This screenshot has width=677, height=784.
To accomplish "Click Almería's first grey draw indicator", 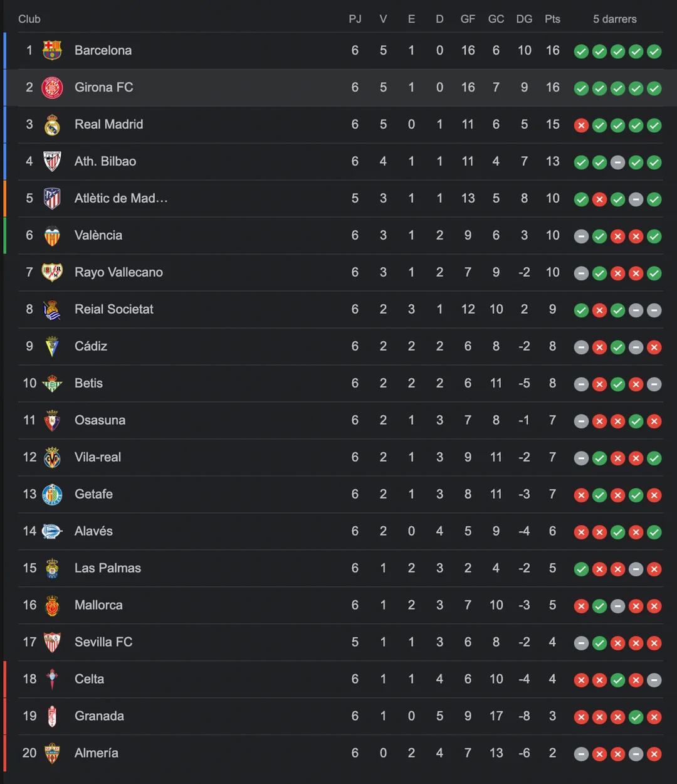I will pos(581,754).
